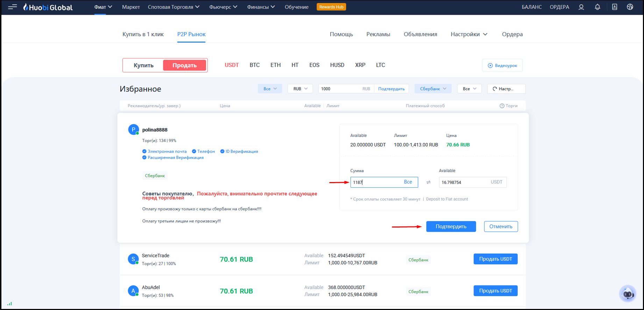The height and width of the screenshot is (310, 644).
Task: Toggle to Продать mode
Action: pos(184,65)
